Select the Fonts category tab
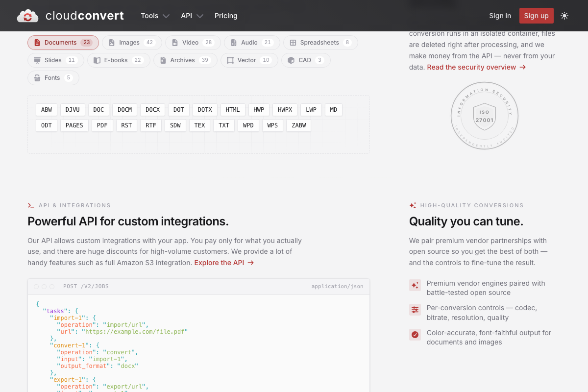 point(53,78)
